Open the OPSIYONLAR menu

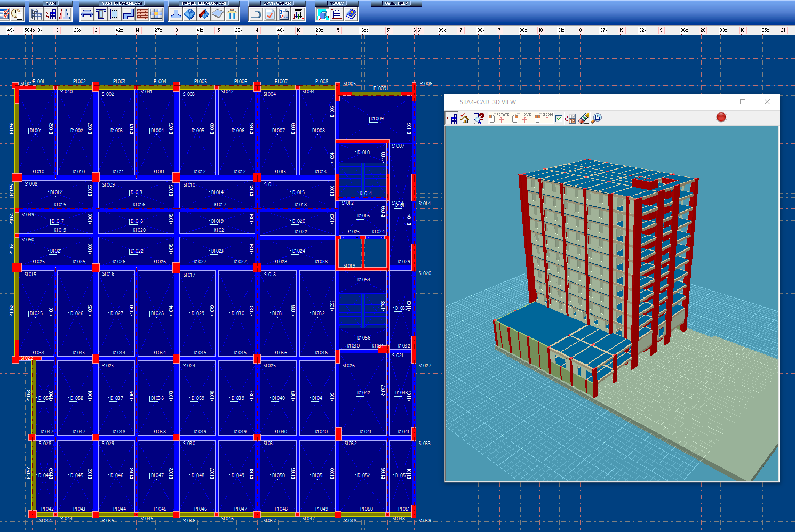[277, 3]
